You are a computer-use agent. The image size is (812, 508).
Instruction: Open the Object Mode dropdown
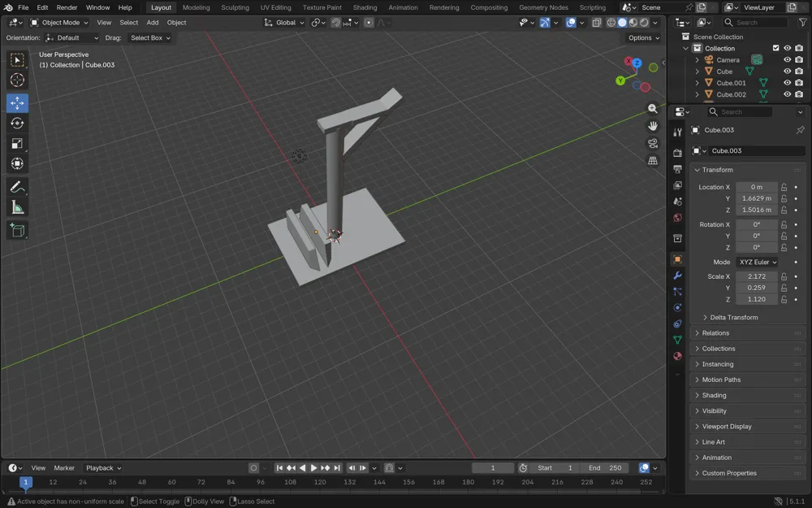coord(59,22)
